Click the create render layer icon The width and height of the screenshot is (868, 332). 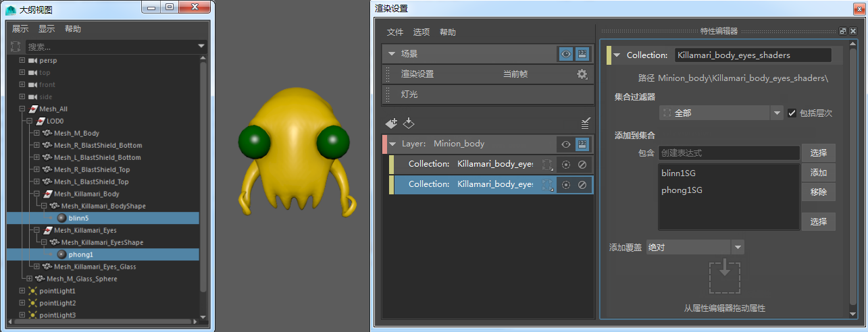tap(391, 123)
